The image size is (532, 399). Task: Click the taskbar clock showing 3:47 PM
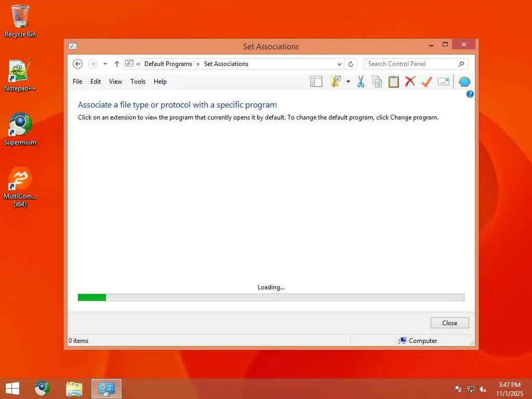click(510, 389)
